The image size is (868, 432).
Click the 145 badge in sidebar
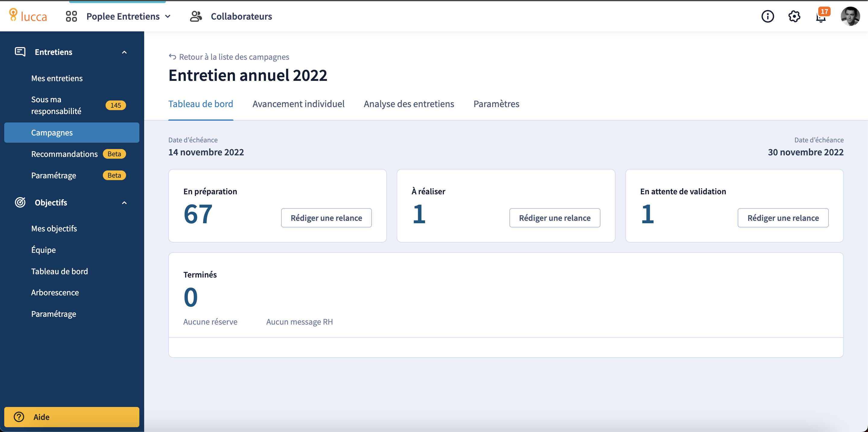116,105
